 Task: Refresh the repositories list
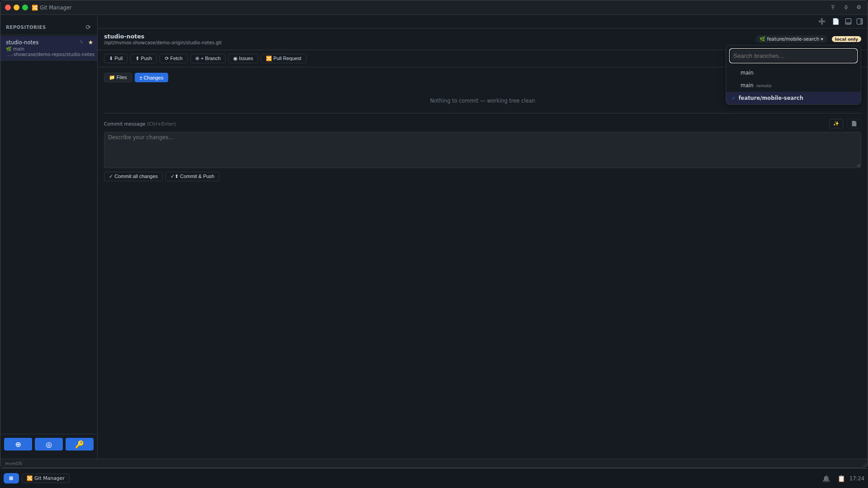(88, 27)
